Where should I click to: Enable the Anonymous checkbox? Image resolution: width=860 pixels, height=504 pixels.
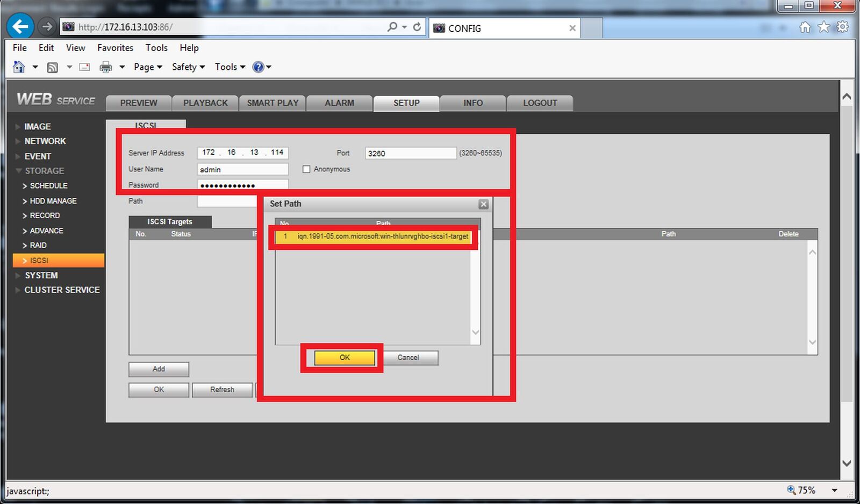click(x=306, y=169)
